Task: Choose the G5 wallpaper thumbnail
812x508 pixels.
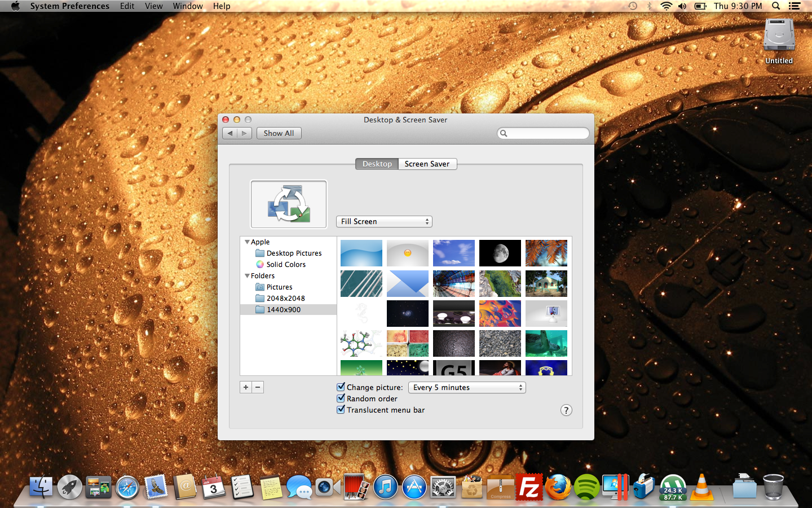Action: 454,368
